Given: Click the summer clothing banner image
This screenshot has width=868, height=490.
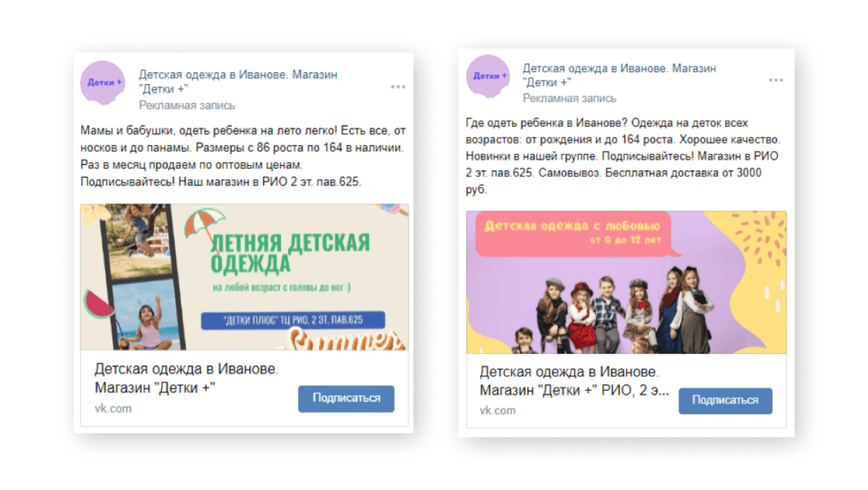Looking at the screenshot, I should click(244, 277).
